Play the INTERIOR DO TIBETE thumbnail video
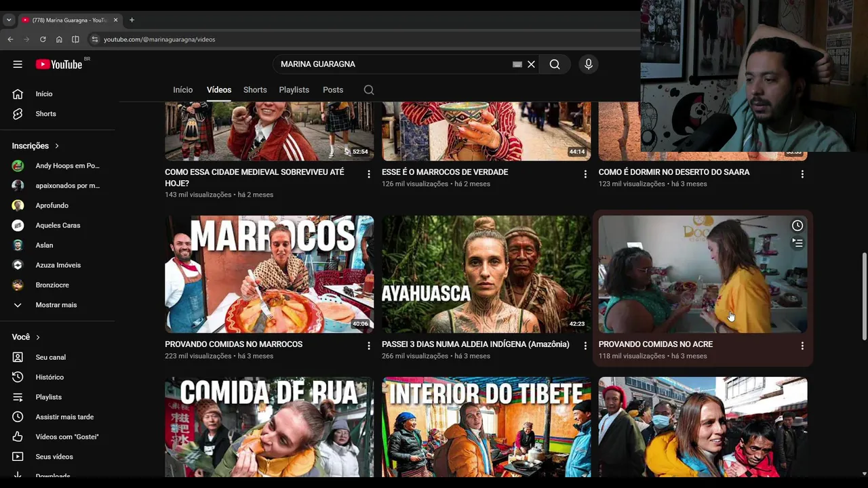The image size is (868, 488). [x=486, y=427]
